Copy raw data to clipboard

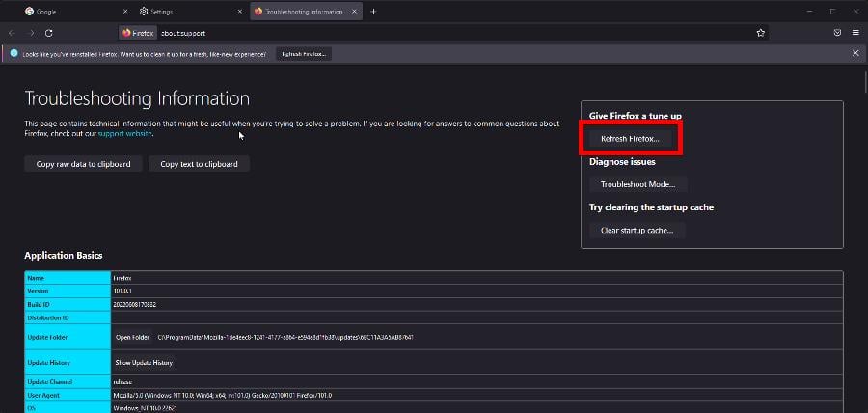[83, 164]
